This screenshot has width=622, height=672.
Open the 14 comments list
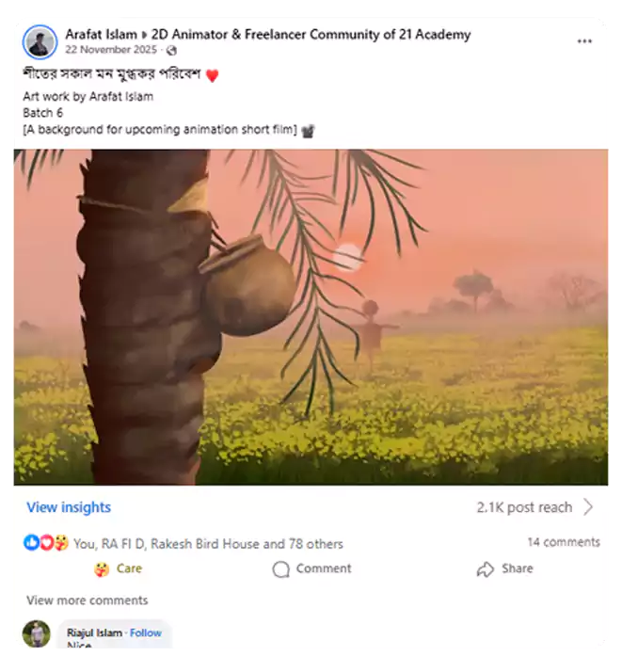click(x=563, y=542)
